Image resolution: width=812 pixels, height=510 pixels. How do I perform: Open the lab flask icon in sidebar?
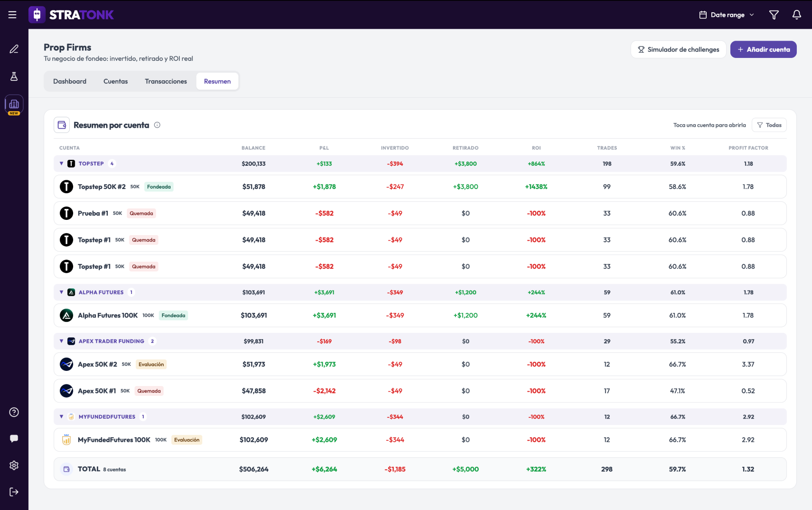(14, 77)
